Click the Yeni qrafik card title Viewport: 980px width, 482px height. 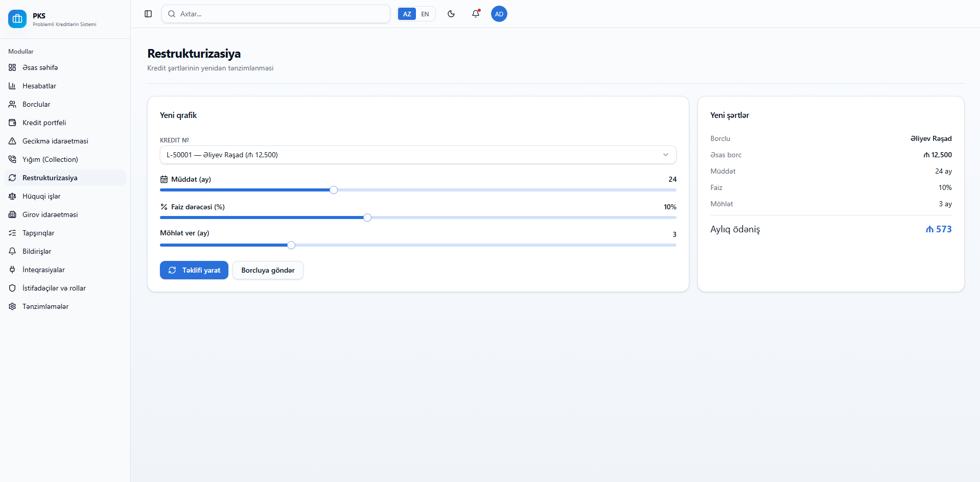pos(178,115)
